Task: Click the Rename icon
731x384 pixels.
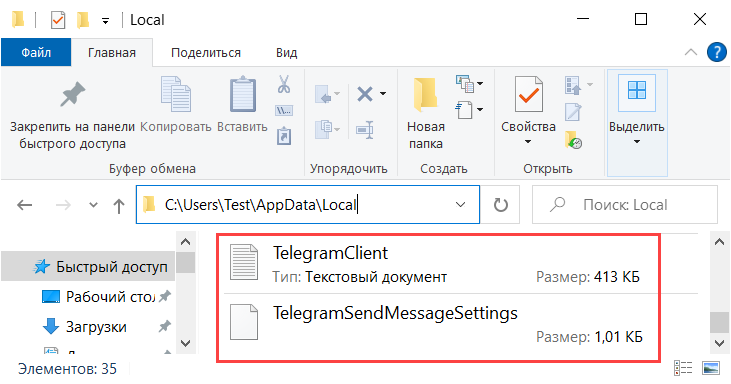Action: pos(365,130)
